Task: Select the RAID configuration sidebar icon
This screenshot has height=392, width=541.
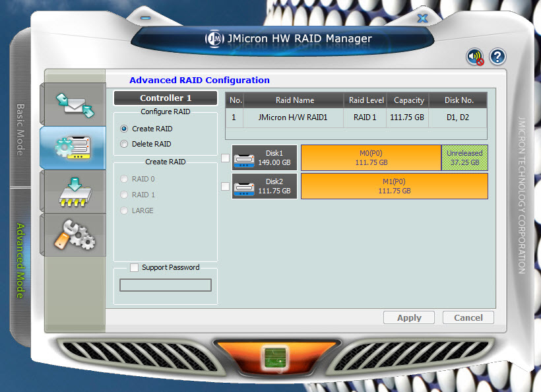Action: [x=73, y=148]
